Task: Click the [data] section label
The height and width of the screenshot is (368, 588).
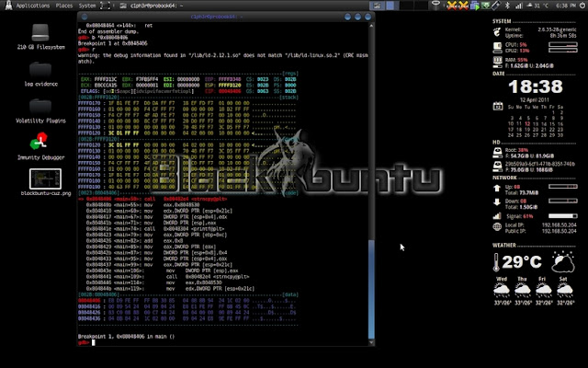Action: 290,294
